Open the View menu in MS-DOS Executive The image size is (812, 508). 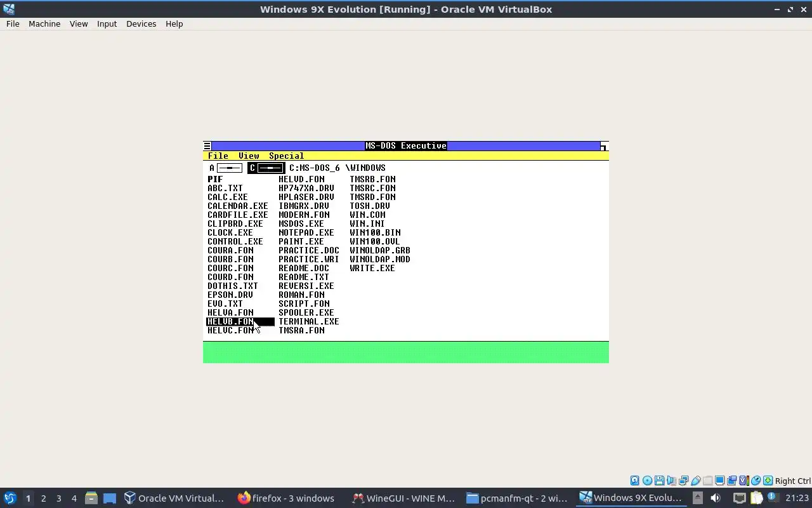249,156
